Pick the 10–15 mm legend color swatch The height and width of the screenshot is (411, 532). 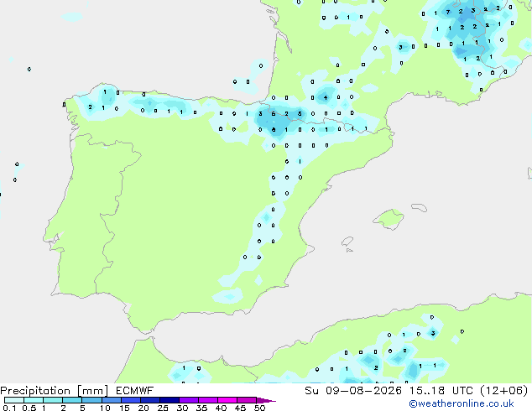coord(111,400)
